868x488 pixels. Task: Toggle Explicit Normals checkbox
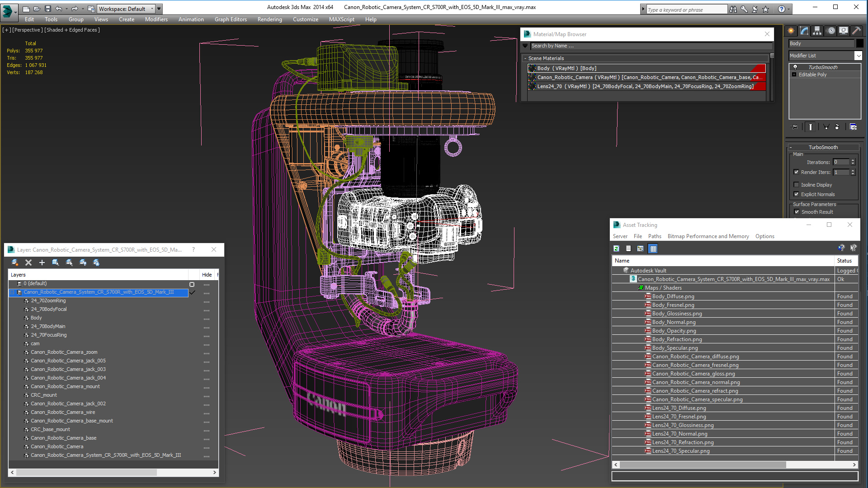[x=797, y=194]
